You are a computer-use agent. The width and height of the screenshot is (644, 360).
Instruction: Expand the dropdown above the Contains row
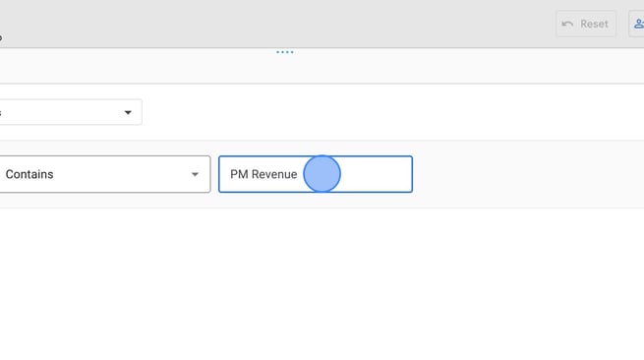[x=71, y=112]
